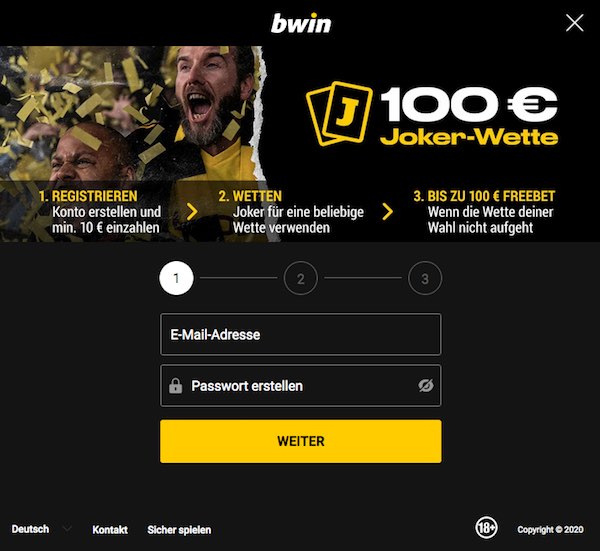Screen dimensions: 600x551
Task: Click the bwin logo at top
Action: (301, 23)
